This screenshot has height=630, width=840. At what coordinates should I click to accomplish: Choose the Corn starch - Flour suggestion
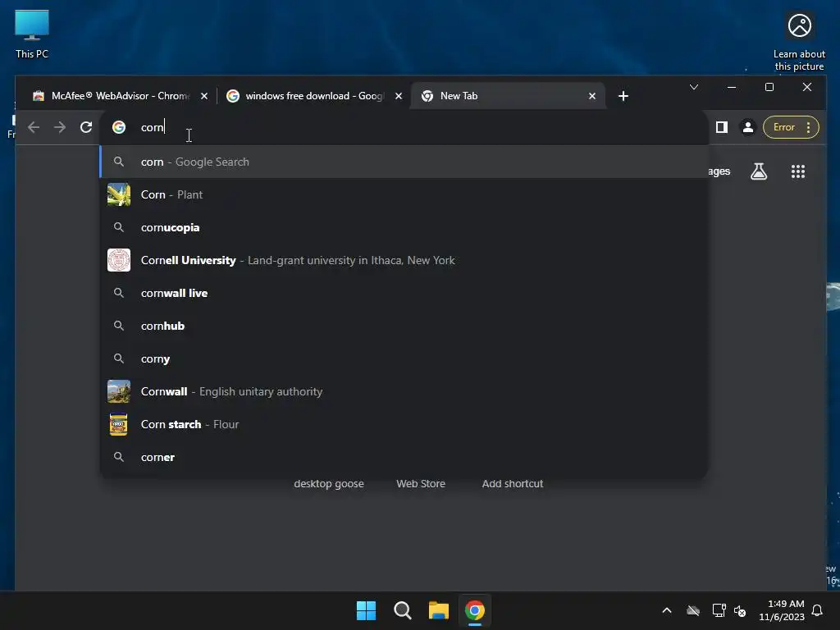click(x=404, y=424)
